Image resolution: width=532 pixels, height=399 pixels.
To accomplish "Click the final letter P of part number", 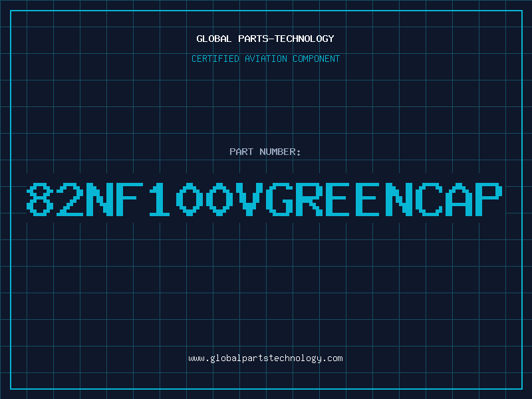I will tap(490, 199).
